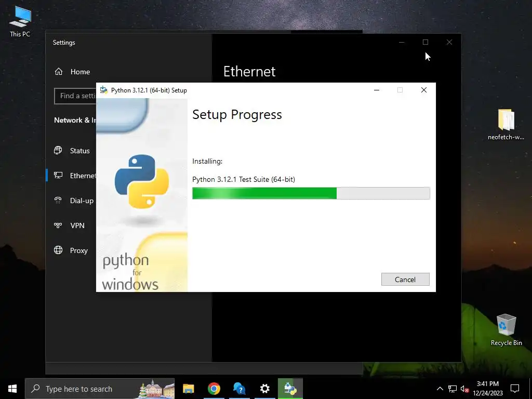Open File Explorer from taskbar
532x399 pixels.
[x=188, y=389]
